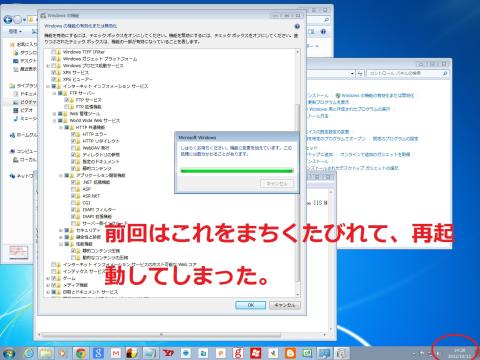Click the progress bar in Microsoft Windows dialog
480x360 pixels.
237,171
